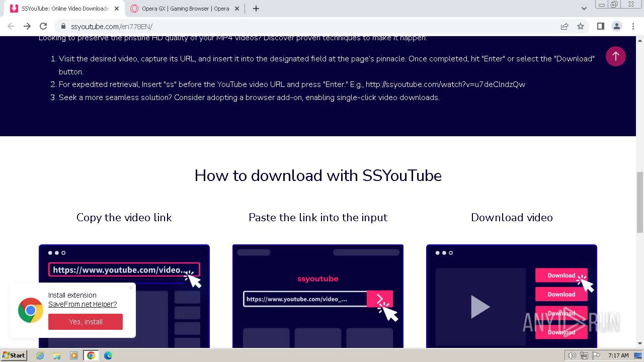The image size is (644, 362).
Task: Click the scroll-to-top arrow button
Action: [x=615, y=56]
